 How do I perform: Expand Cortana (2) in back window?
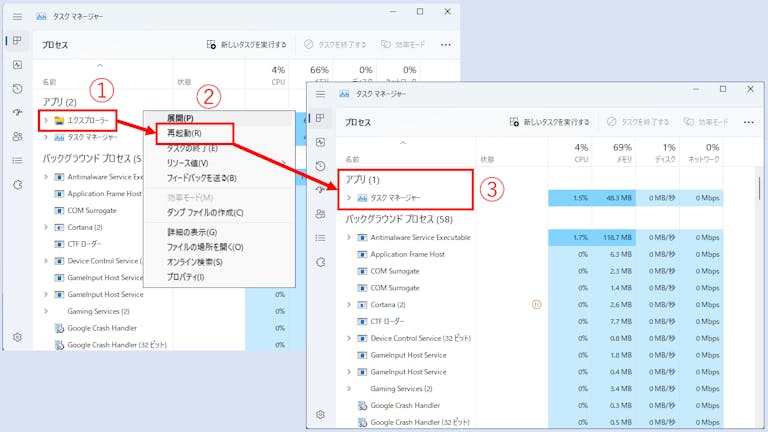click(46, 227)
